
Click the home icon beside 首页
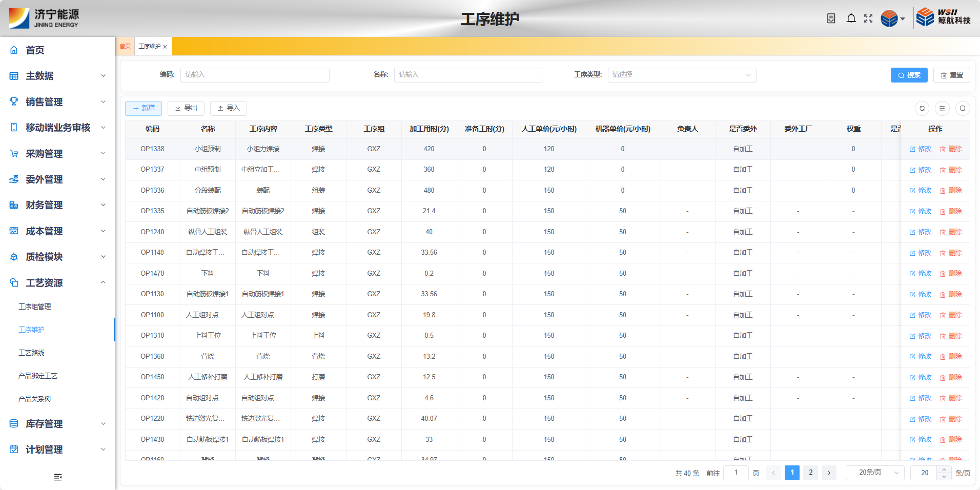(x=14, y=50)
